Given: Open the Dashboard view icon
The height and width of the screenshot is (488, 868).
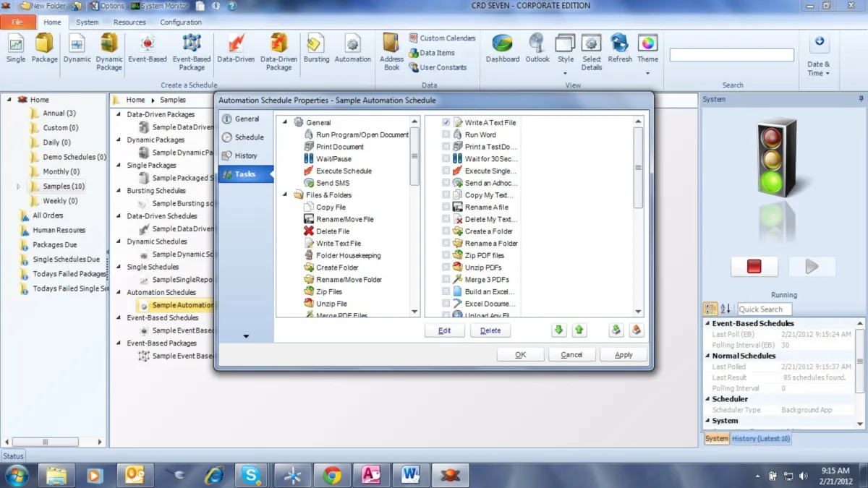Looking at the screenshot, I should (502, 48).
